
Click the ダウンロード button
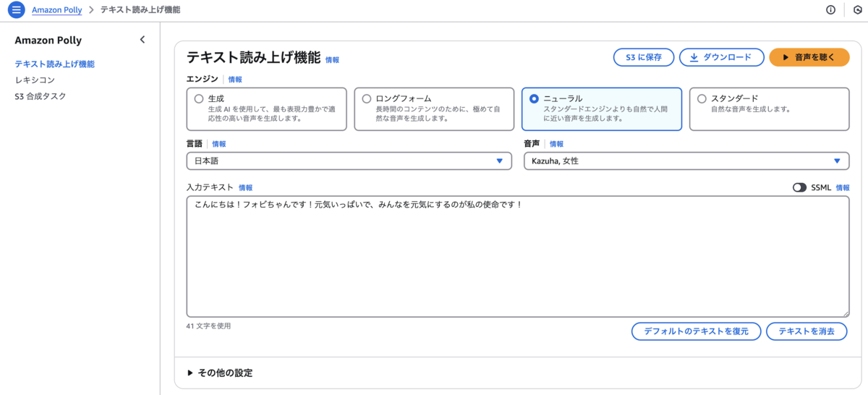pos(721,57)
